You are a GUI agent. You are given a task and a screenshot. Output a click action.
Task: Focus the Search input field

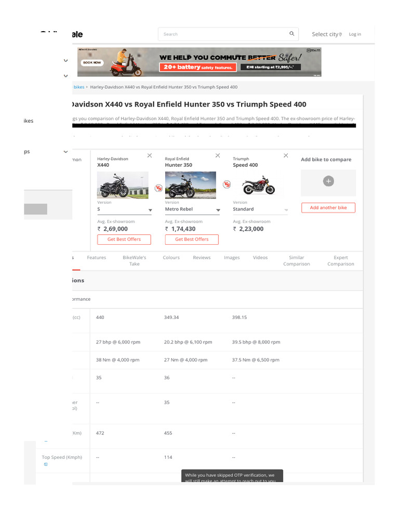click(x=228, y=34)
